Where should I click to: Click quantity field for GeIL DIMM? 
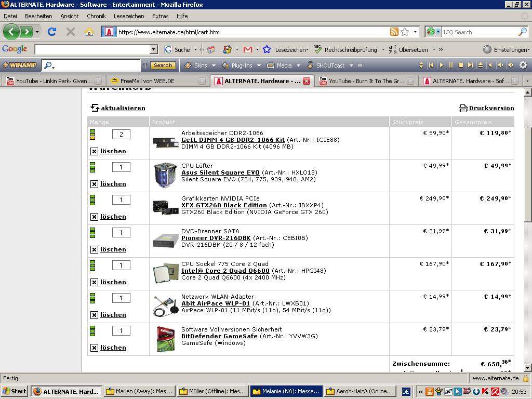pos(121,135)
